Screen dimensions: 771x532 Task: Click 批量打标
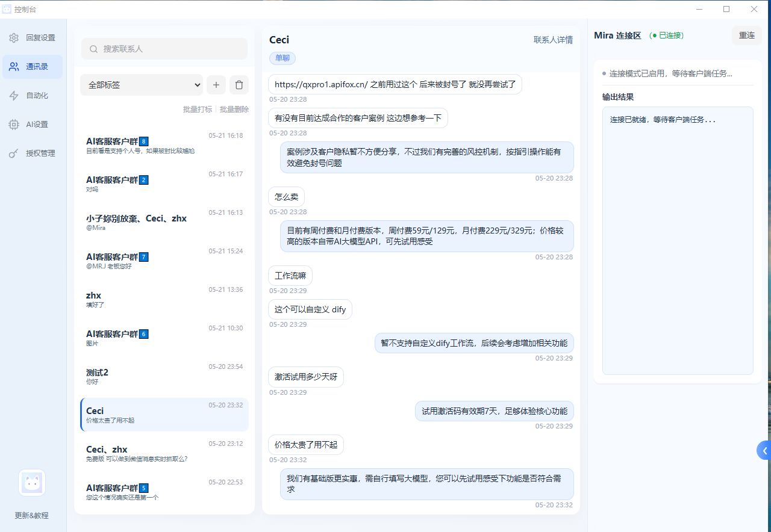click(x=198, y=110)
